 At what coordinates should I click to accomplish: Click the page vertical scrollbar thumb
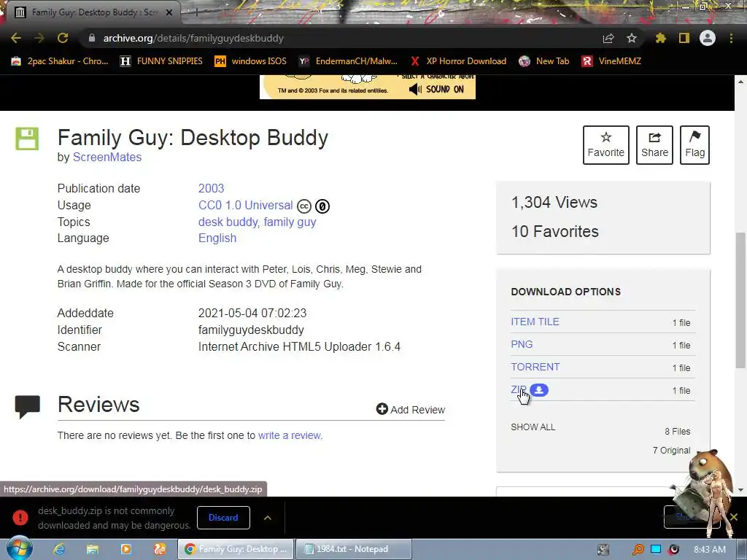[740, 300]
